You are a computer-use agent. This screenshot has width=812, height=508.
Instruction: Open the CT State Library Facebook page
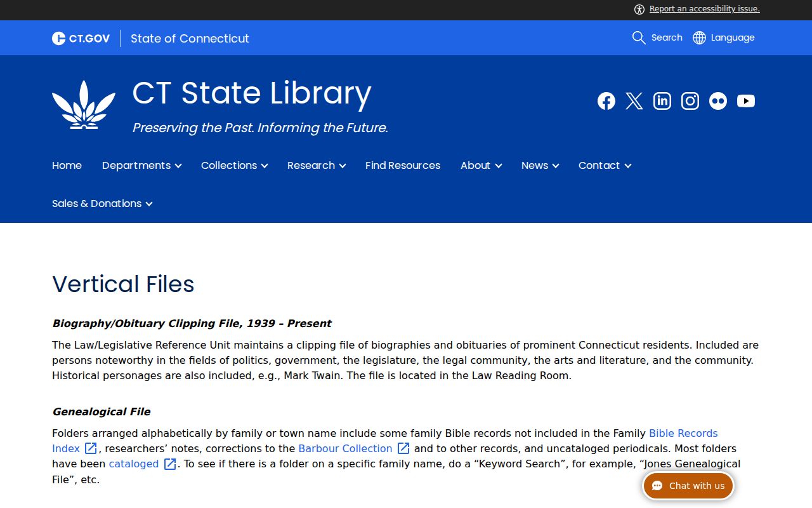click(606, 101)
